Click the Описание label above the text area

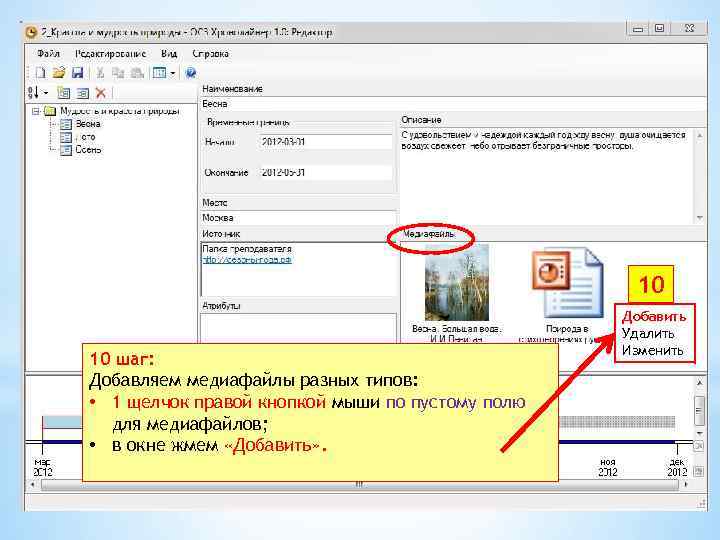click(421, 120)
